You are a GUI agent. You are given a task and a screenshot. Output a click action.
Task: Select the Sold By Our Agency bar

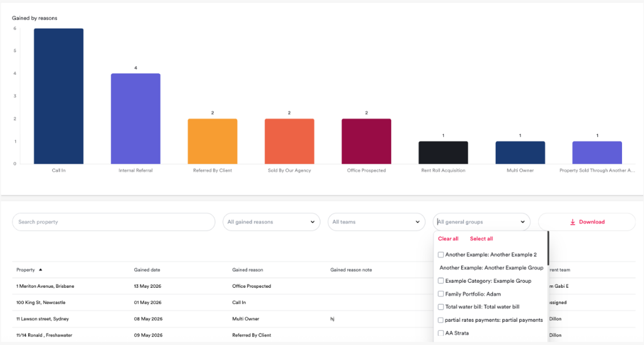289,141
